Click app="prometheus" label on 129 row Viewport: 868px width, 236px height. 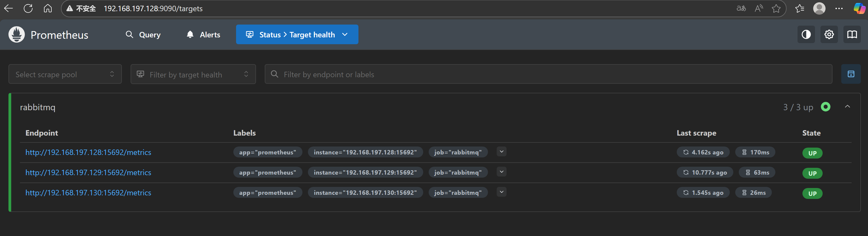pos(267,172)
